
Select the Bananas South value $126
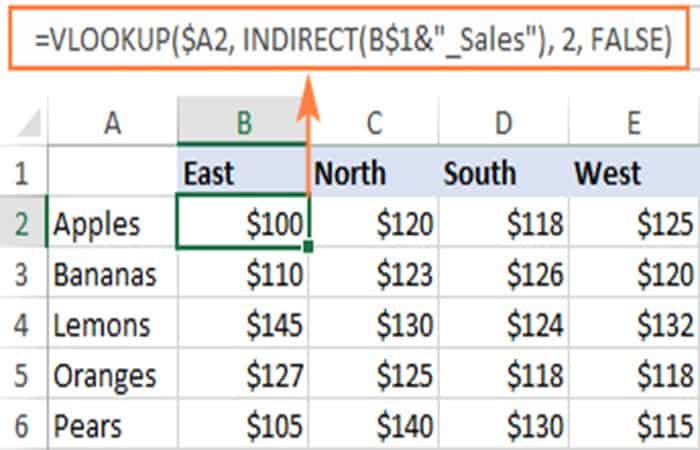[x=502, y=274]
